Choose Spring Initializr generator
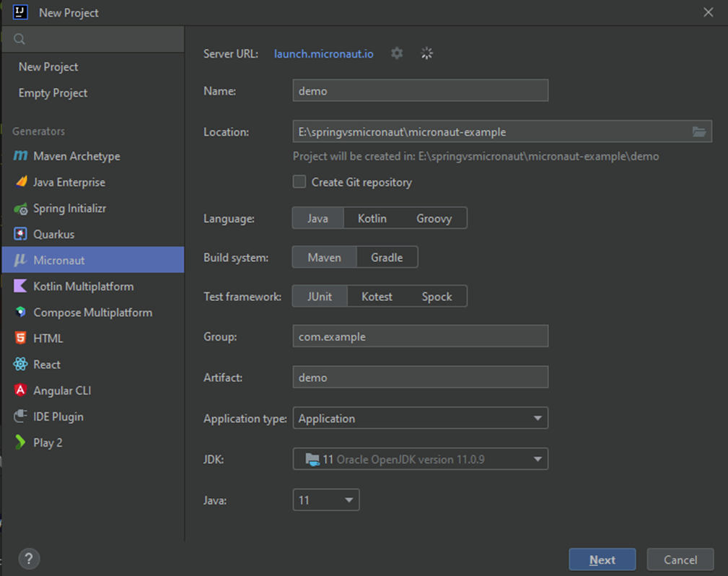Screen dimensions: 728x576 coord(93,208)
